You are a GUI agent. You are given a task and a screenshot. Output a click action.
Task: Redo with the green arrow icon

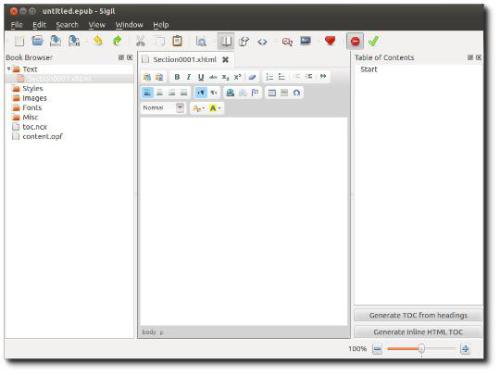pos(117,41)
